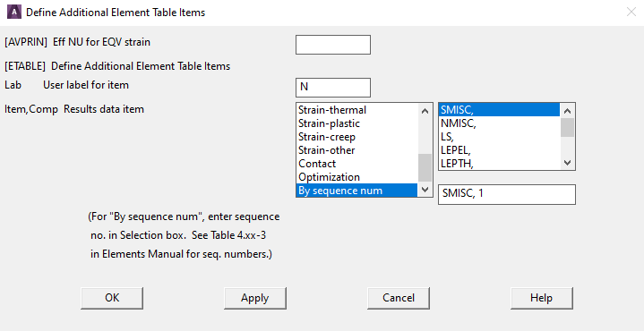Select Strain-plastic in the item list
The image size is (644, 331).
click(356, 123)
